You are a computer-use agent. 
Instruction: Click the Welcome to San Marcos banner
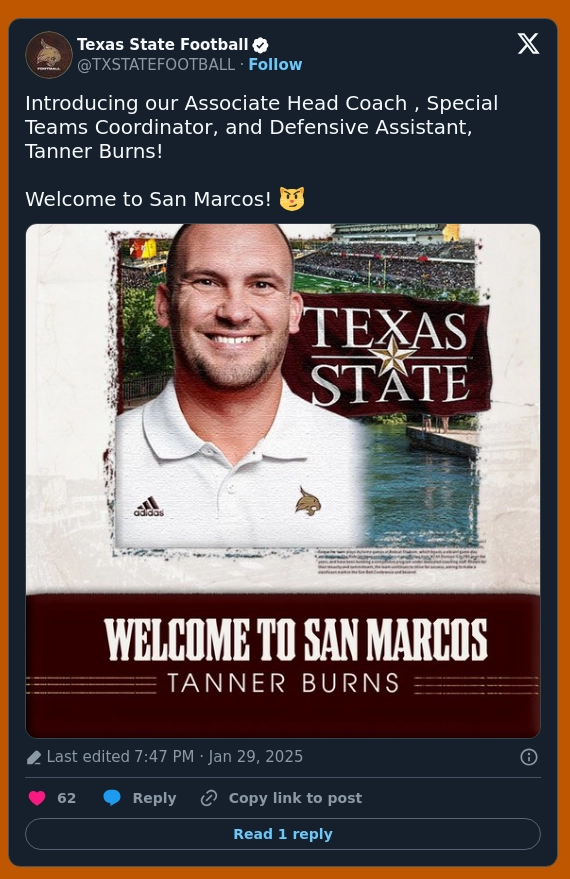coord(283,664)
